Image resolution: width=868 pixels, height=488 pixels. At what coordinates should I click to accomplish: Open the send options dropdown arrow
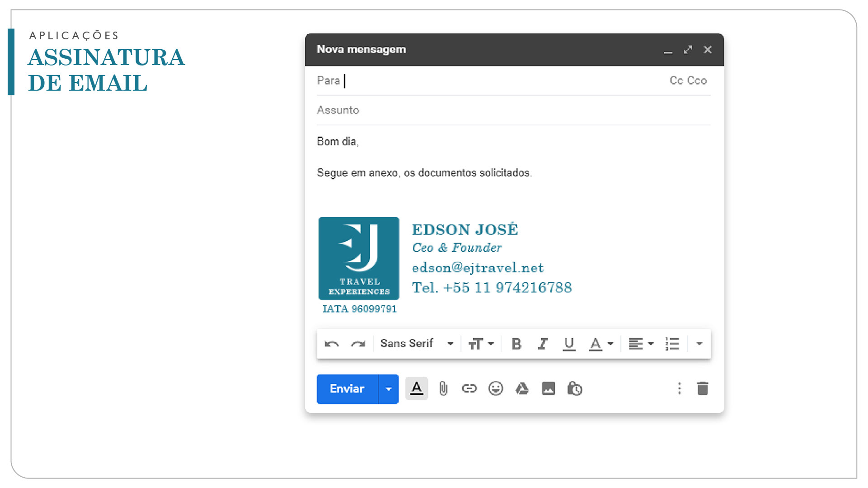click(388, 389)
